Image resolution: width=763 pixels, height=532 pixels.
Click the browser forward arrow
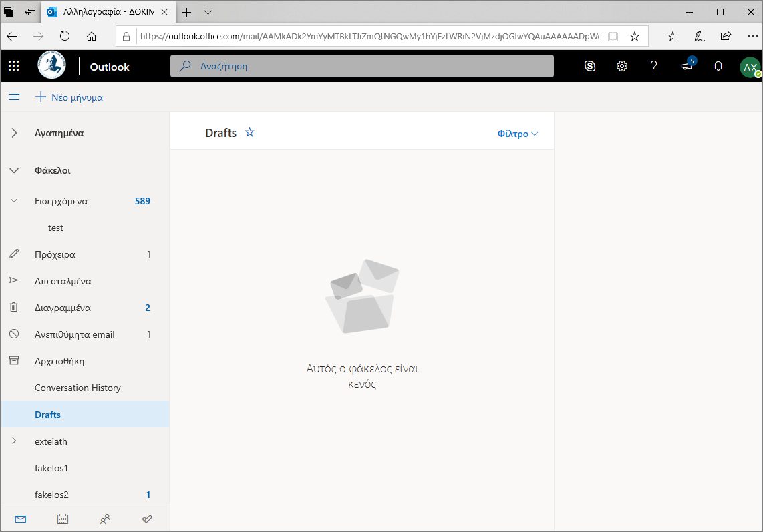(x=39, y=37)
